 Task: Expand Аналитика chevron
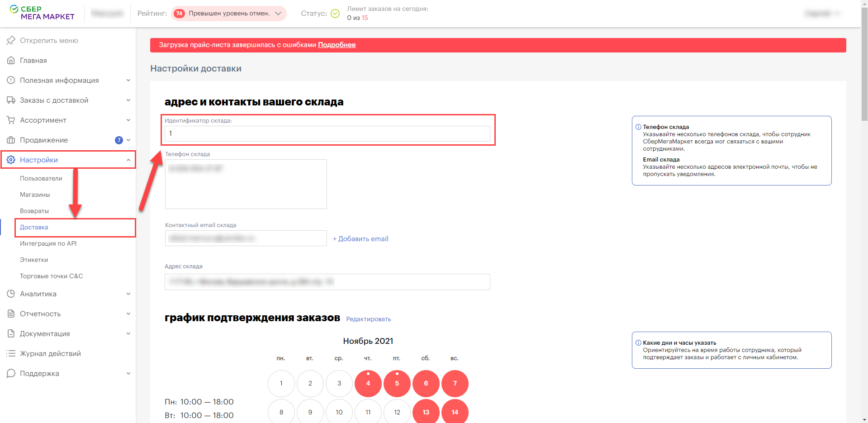(x=128, y=294)
